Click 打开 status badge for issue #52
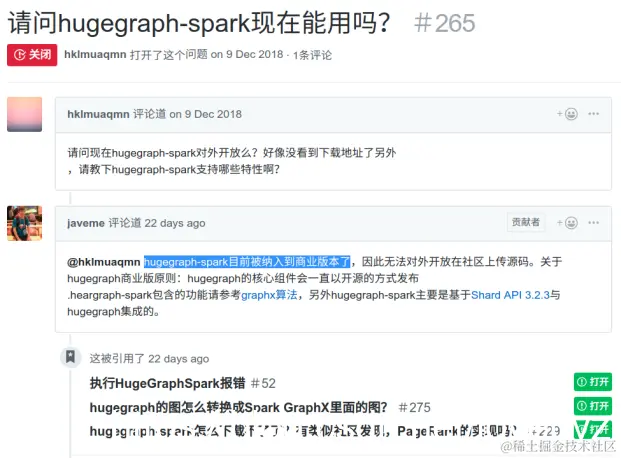 point(592,382)
